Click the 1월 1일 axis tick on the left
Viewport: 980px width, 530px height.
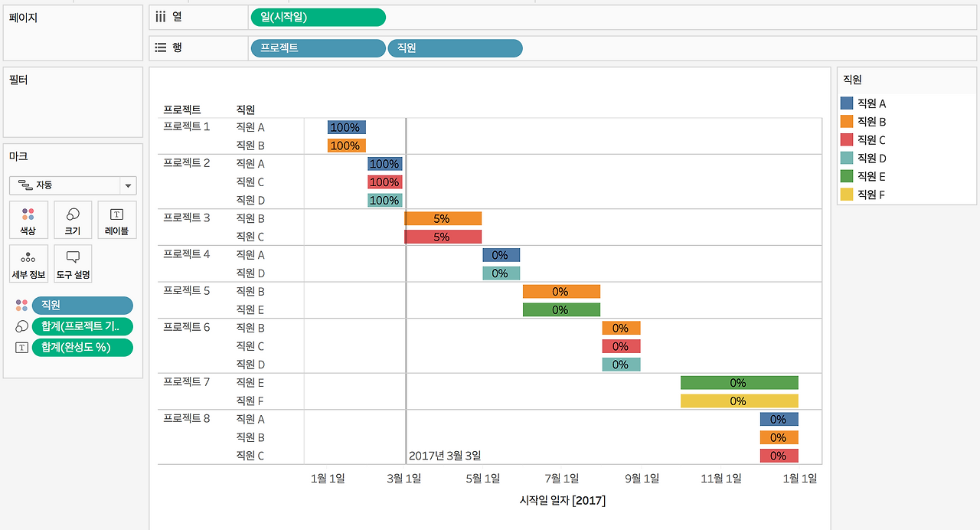[327, 479]
